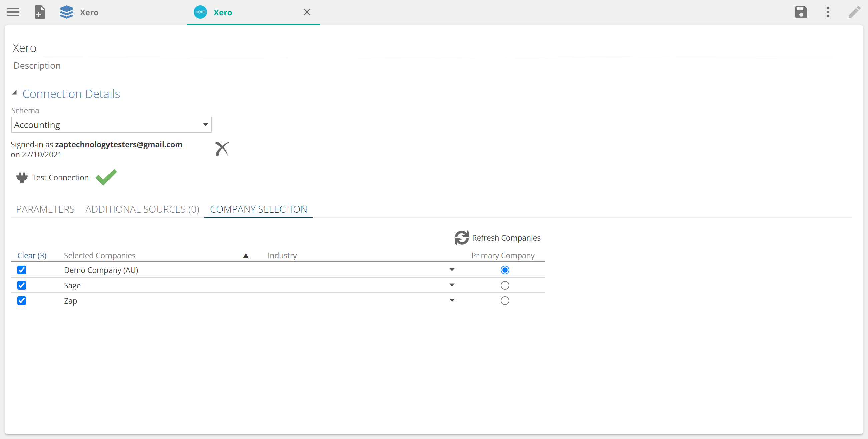Click the pencil edit icon
Image resolution: width=868 pixels, height=439 pixels.
855,12
